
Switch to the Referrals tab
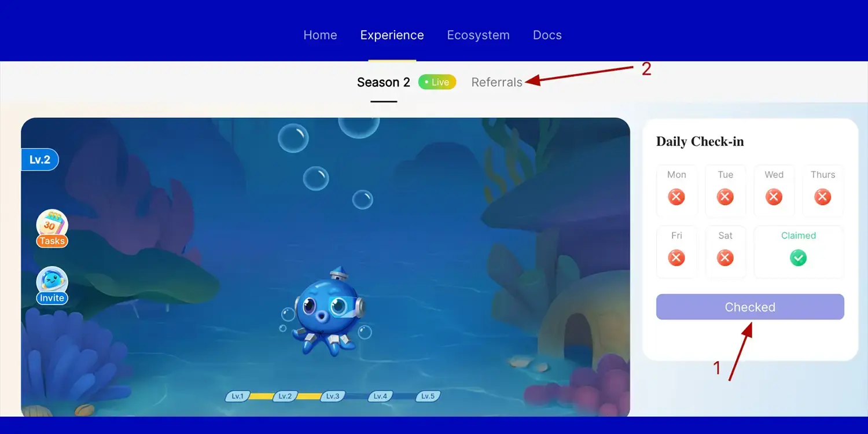tap(497, 82)
